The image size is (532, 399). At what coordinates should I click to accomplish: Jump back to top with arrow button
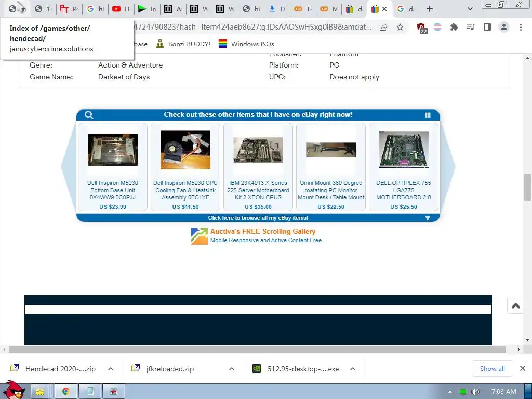[516, 305]
